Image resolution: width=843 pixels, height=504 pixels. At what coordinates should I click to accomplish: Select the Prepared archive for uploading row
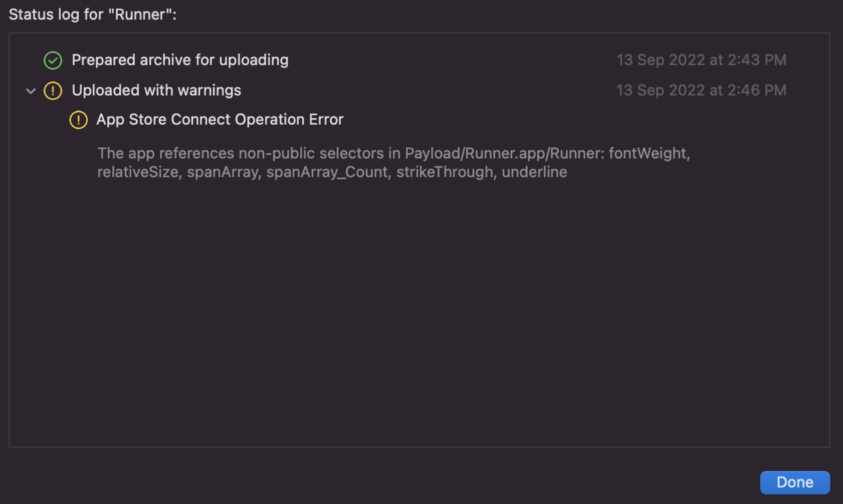pyautogui.click(x=180, y=60)
